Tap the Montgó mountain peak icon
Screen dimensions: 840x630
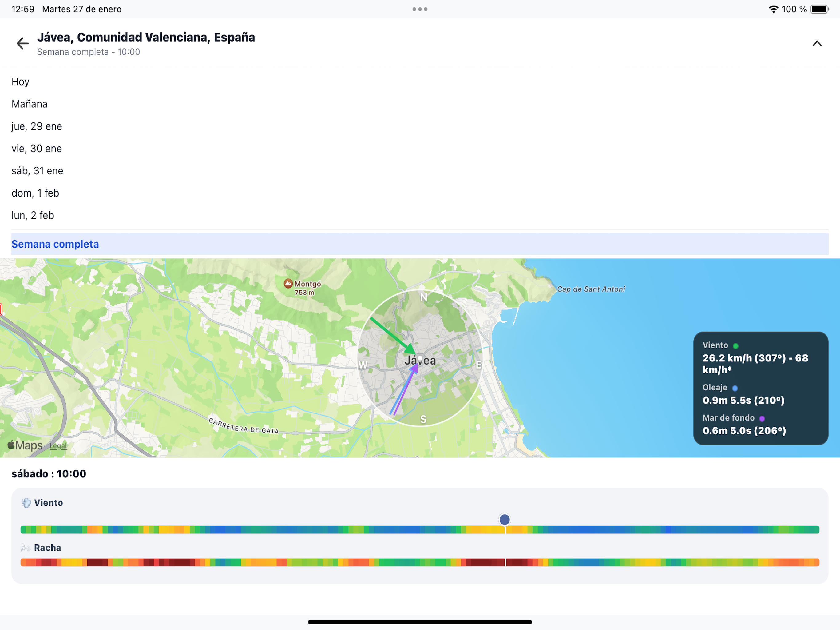(x=288, y=283)
